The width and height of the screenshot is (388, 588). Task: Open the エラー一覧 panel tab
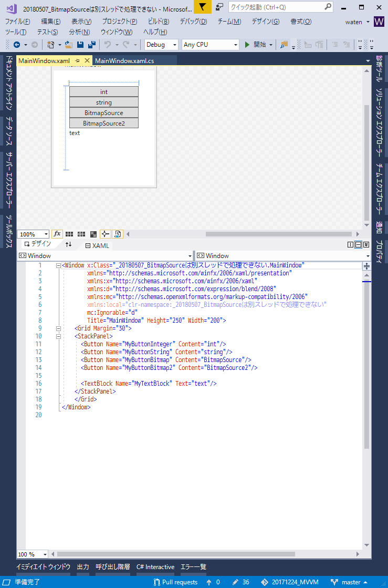click(193, 566)
